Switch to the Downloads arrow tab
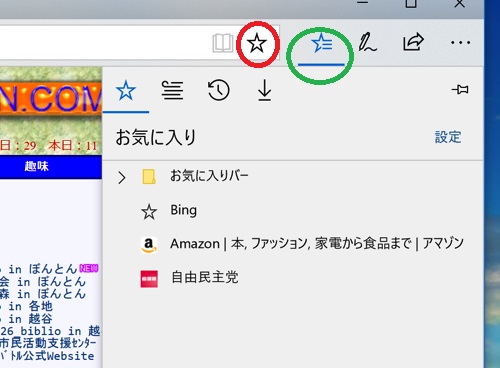The image size is (500, 368). pos(265,90)
